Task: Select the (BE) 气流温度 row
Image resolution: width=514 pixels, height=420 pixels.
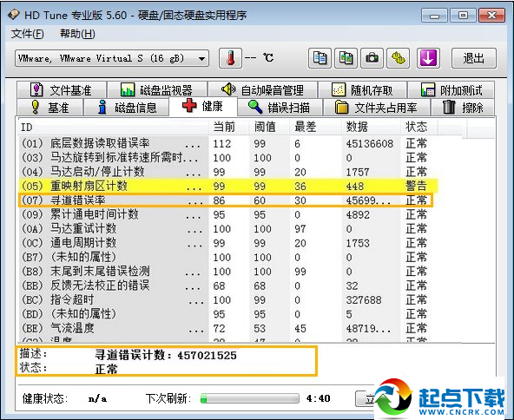Action: (x=227, y=328)
